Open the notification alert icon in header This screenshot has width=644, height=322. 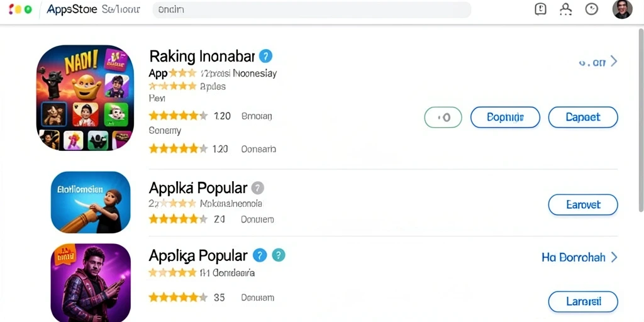pyautogui.click(x=540, y=9)
